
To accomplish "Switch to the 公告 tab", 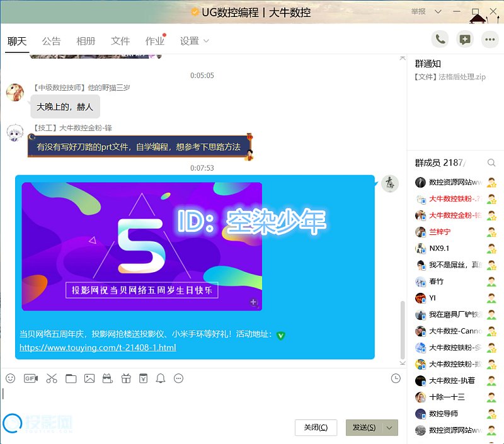I will [x=51, y=42].
